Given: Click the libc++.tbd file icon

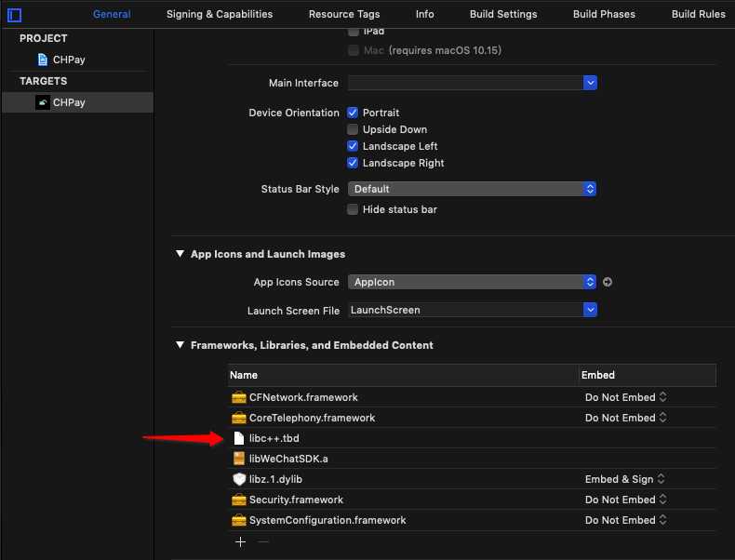Looking at the screenshot, I should point(238,438).
